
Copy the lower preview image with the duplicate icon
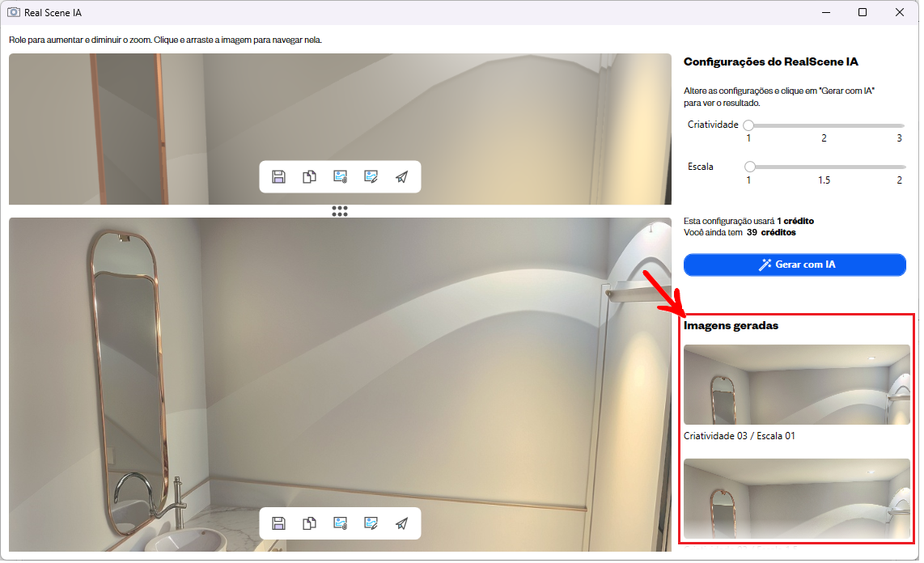pyautogui.click(x=309, y=523)
